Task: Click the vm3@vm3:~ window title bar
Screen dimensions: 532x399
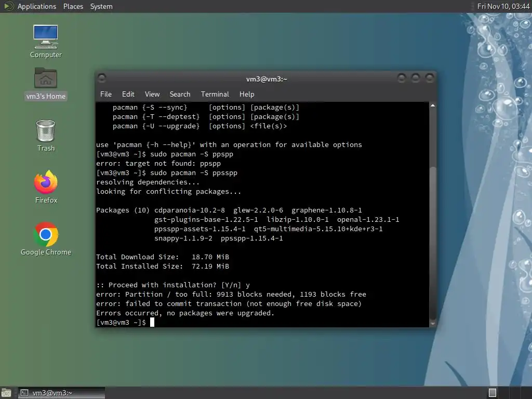Action: [267, 79]
